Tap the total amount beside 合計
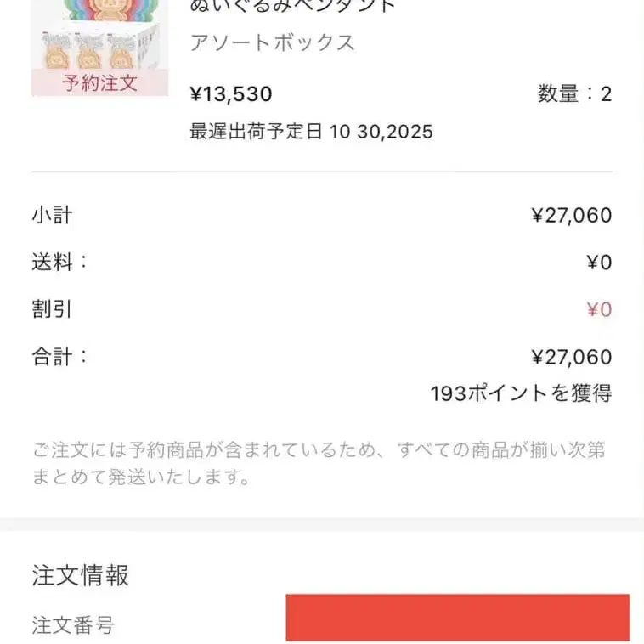Viewport: 644px width, 644px height. click(572, 357)
